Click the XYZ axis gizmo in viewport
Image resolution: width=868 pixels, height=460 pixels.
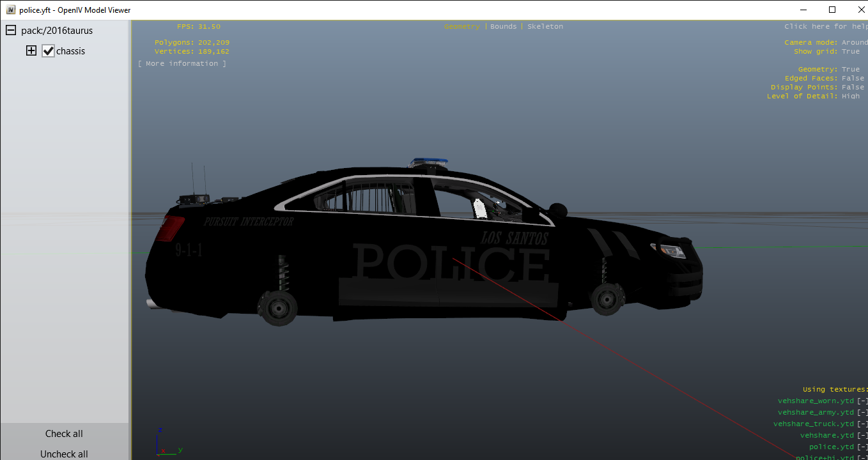click(166, 442)
